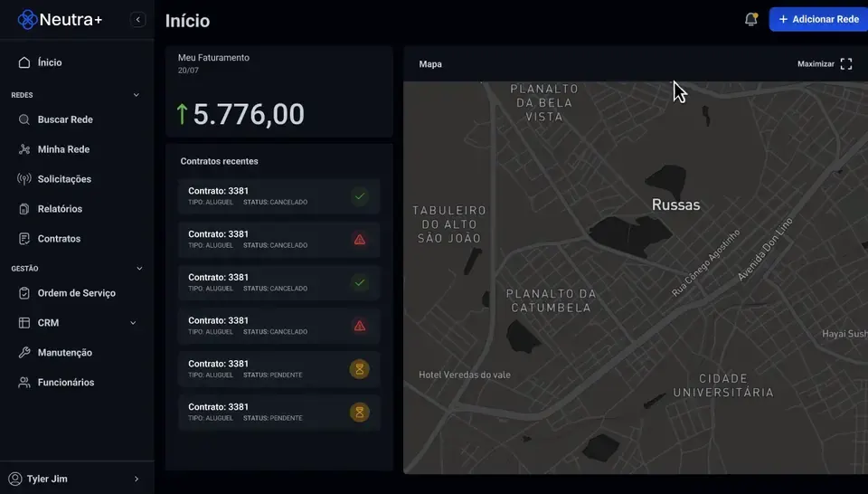Open Ordem de Serviço
Image resolution: width=868 pixels, height=494 pixels.
coord(76,293)
